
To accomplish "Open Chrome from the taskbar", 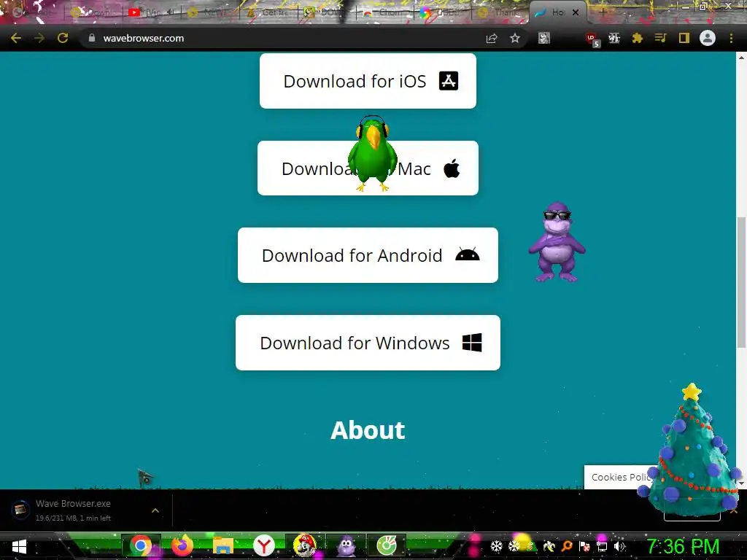I will click(x=141, y=545).
